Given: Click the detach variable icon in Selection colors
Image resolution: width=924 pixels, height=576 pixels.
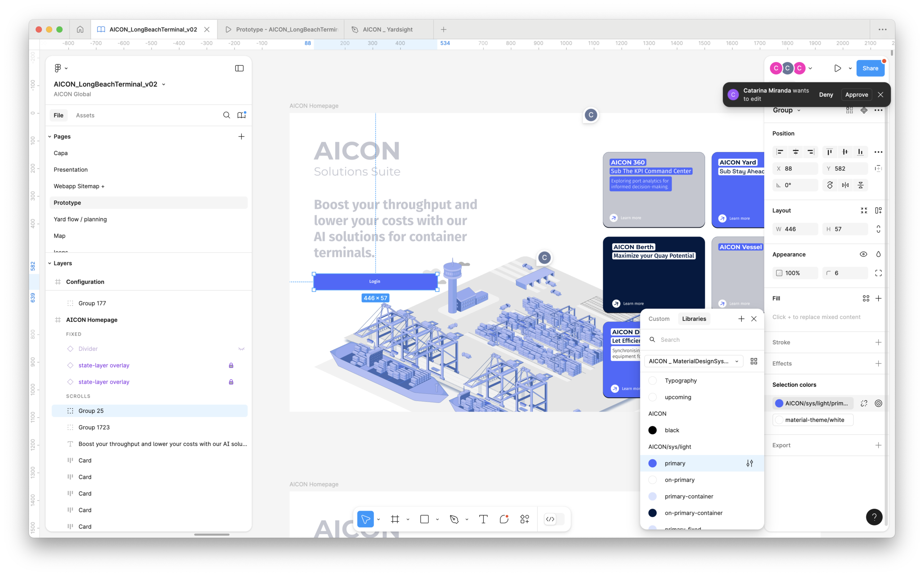Looking at the screenshot, I should [864, 403].
